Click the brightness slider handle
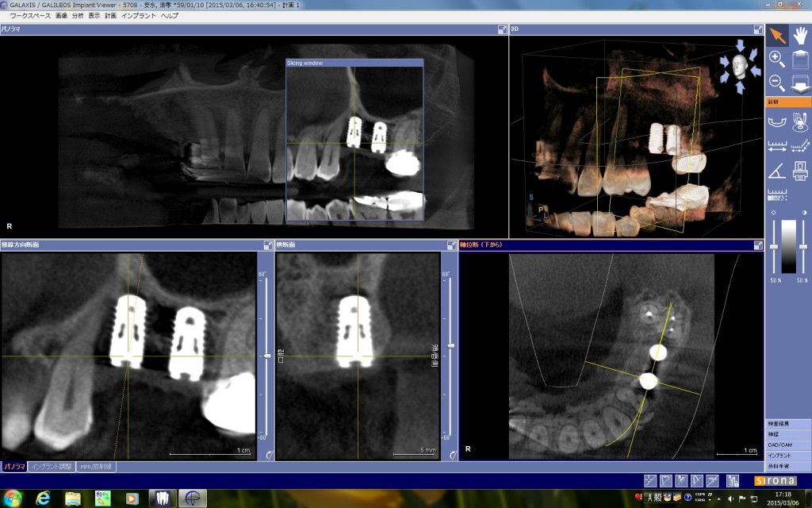 pos(774,247)
